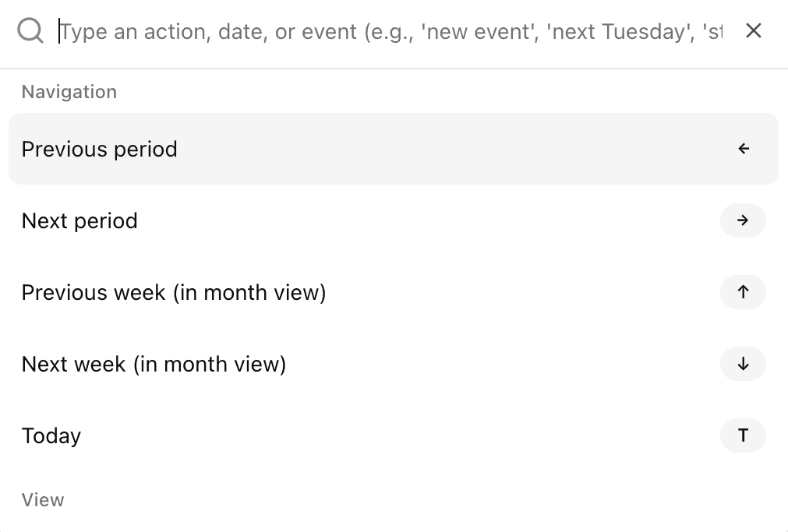Click the 'Next week' label text
The width and height of the screenshot is (788, 532).
[74, 364]
